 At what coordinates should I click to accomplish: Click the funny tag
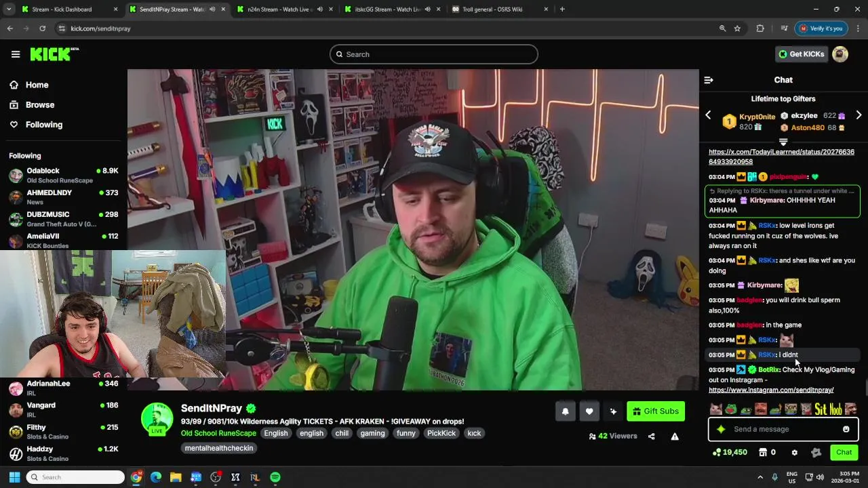pyautogui.click(x=406, y=433)
